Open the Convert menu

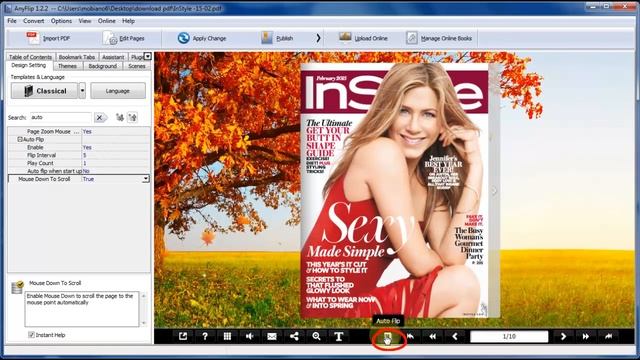[33, 21]
